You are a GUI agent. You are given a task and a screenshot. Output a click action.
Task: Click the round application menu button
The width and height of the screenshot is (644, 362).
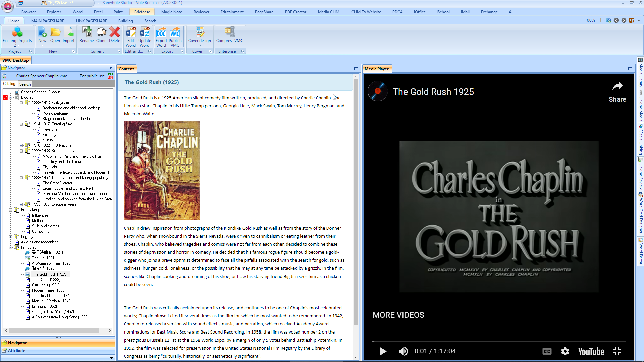8,6
